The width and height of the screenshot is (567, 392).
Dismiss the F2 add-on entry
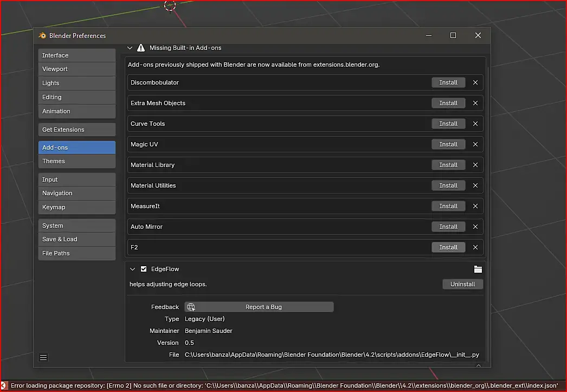pos(475,247)
